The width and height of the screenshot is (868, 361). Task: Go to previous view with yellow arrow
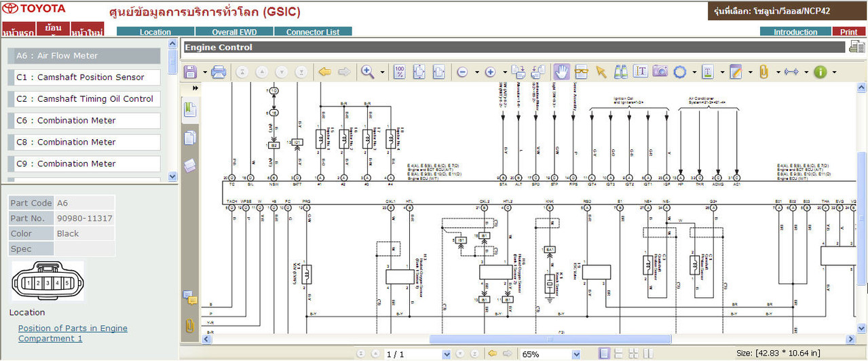pyautogui.click(x=324, y=72)
